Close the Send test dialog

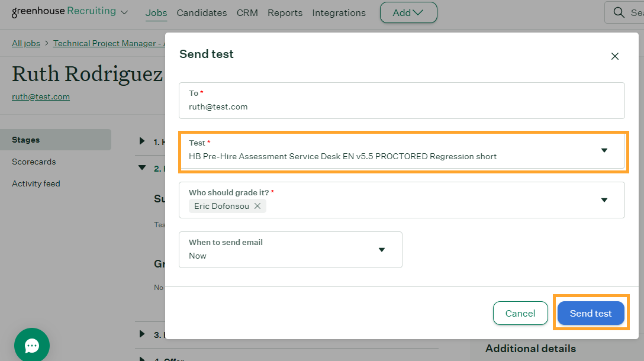click(614, 56)
